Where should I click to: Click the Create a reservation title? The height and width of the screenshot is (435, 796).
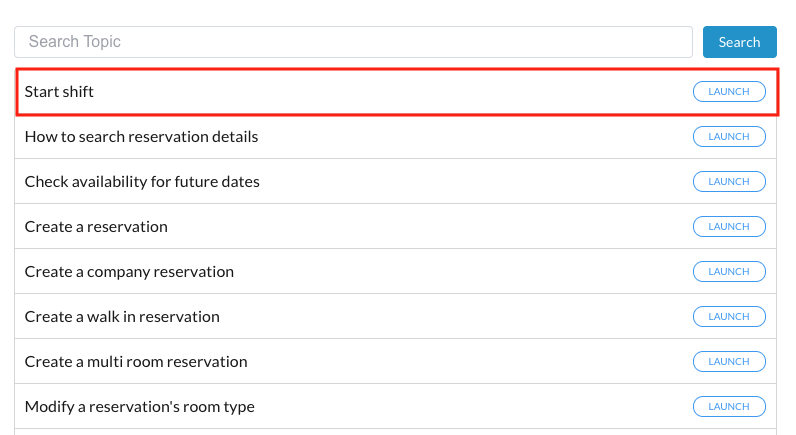(x=96, y=227)
